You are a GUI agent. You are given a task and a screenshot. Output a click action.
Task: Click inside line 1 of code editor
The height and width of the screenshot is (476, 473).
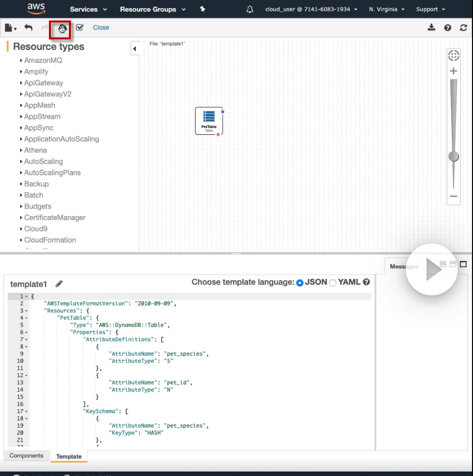(x=201, y=296)
